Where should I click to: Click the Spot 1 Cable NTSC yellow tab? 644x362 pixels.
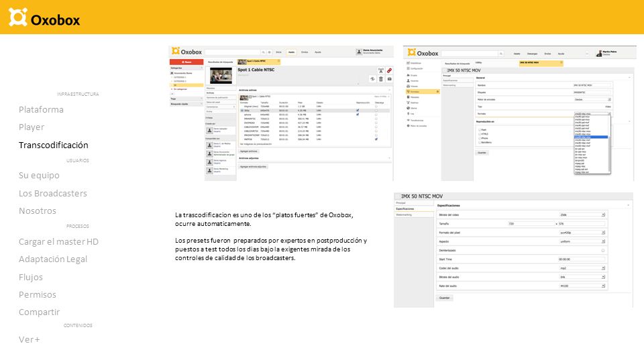pyautogui.click(x=259, y=62)
